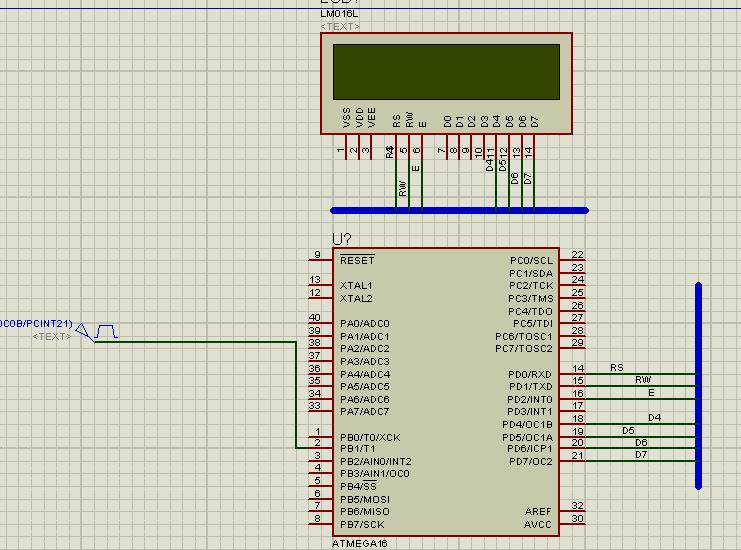Viewport: 741px width, 550px height.
Task: Click the PB0/T0/XCK pin 1
Action: point(320,437)
